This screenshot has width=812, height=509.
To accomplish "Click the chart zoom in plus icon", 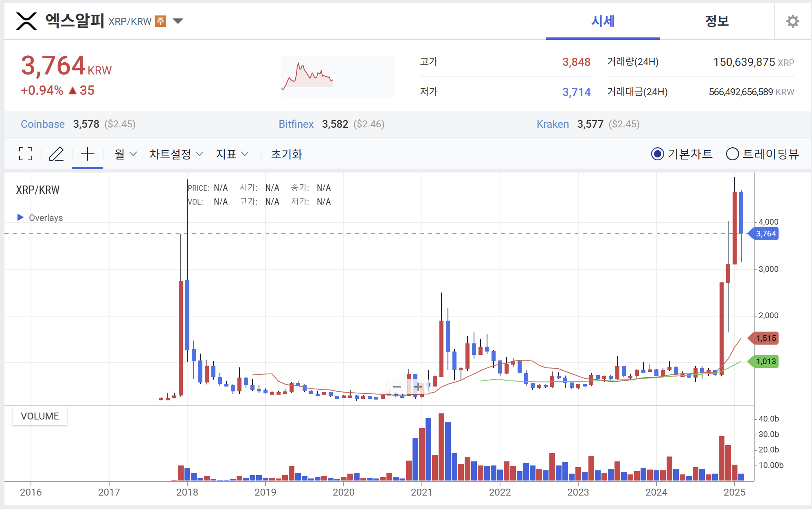I will coord(418,387).
